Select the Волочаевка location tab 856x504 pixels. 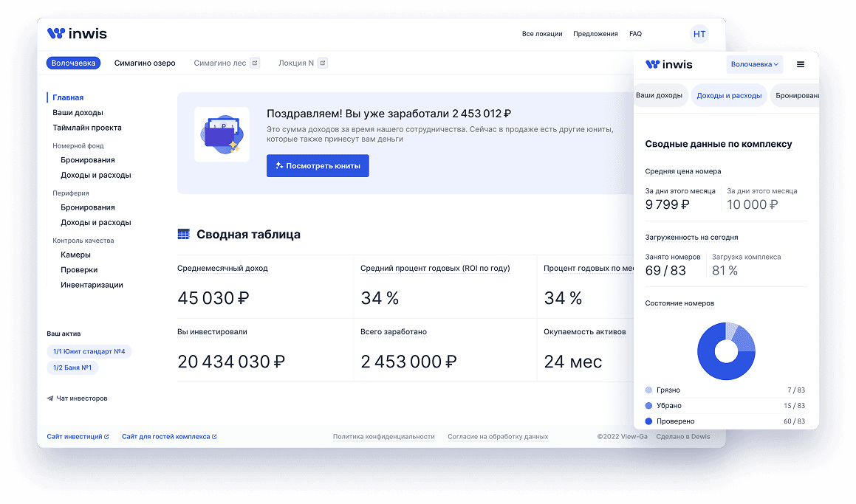(73, 63)
